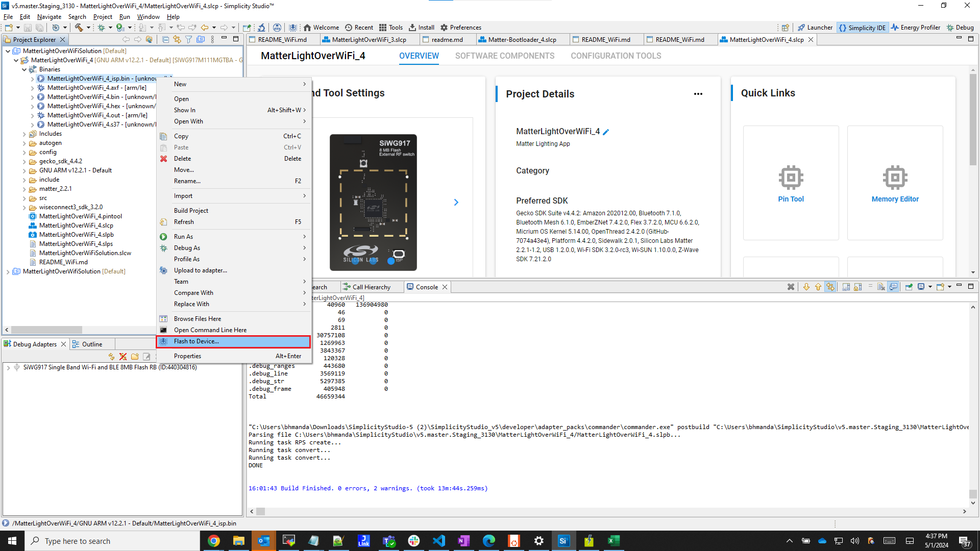Click Show Previous up arrow in Console
The height and width of the screenshot is (551, 980).
[x=818, y=287]
